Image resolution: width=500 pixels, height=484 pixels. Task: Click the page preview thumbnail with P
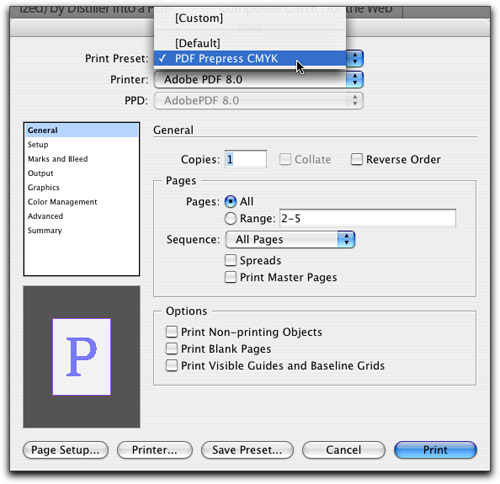click(x=82, y=357)
